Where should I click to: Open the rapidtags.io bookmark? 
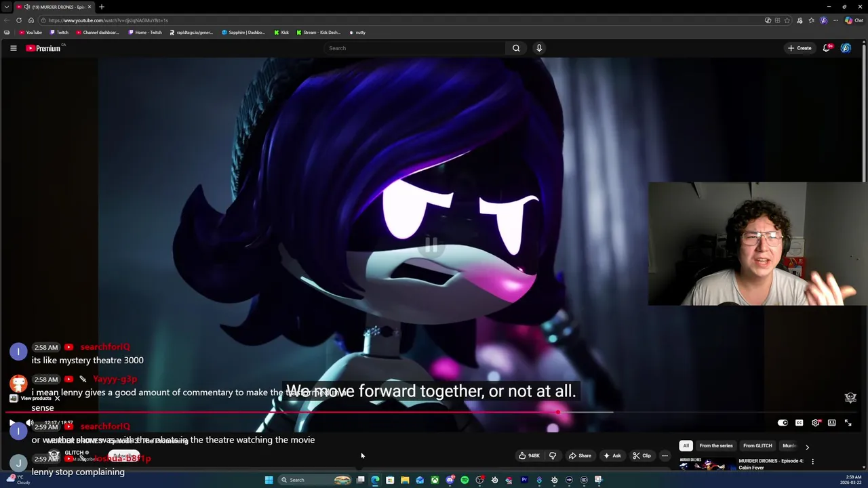[191, 33]
